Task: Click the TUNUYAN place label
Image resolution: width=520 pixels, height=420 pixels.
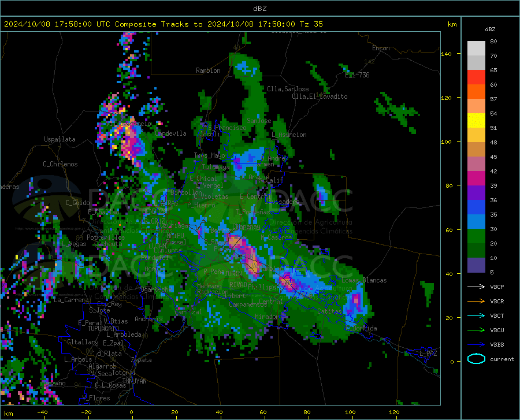Action: click(134, 381)
